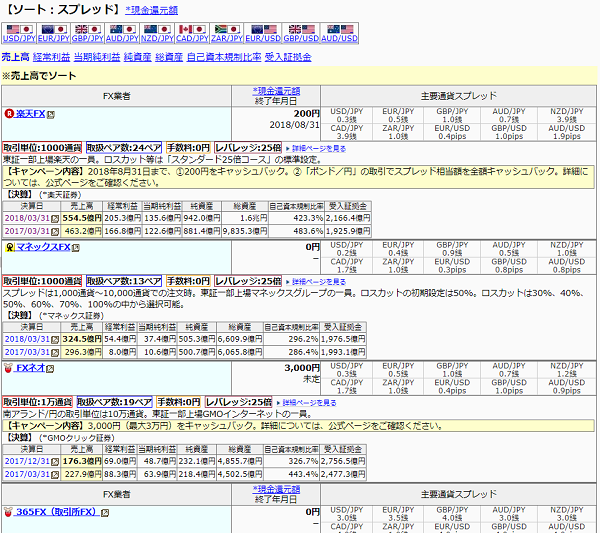Open マネックス証券 settlement link in 296.3億円 row
This screenshot has width=600, height=533.
tap(27, 352)
